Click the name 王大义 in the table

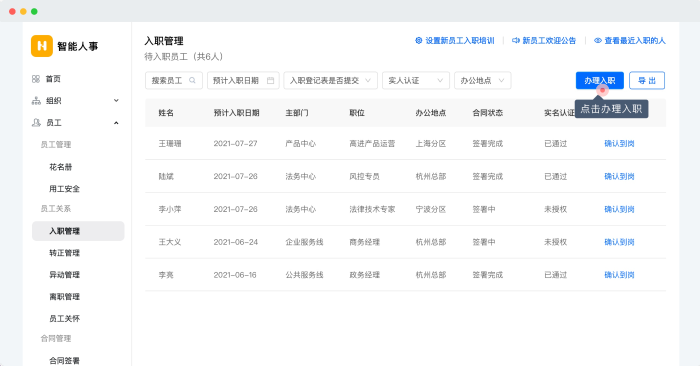pos(170,242)
